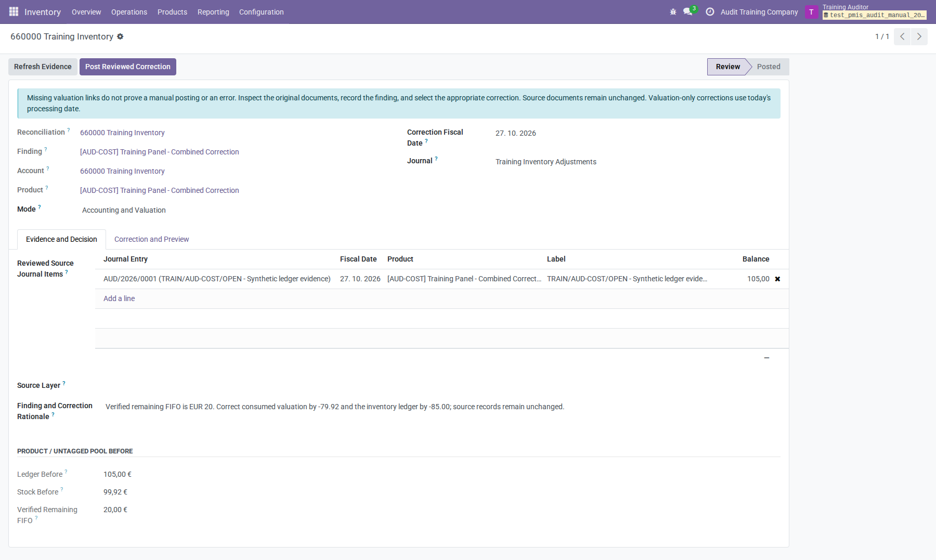This screenshot has width=936, height=560.
Task: Open the Overview menu
Action: [x=86, y=11]
